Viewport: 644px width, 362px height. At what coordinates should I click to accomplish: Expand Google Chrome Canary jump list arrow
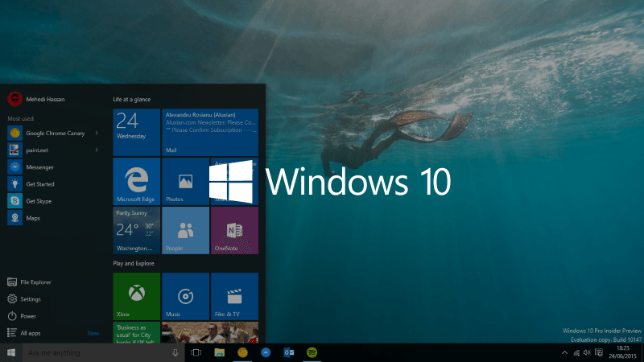click(97, 133)
